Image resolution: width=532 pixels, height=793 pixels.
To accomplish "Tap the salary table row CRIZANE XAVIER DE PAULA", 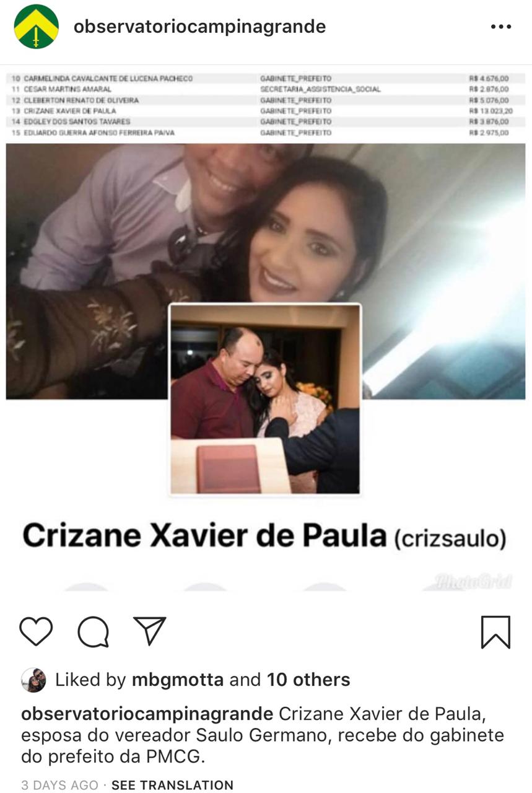I will pos(257,111).
